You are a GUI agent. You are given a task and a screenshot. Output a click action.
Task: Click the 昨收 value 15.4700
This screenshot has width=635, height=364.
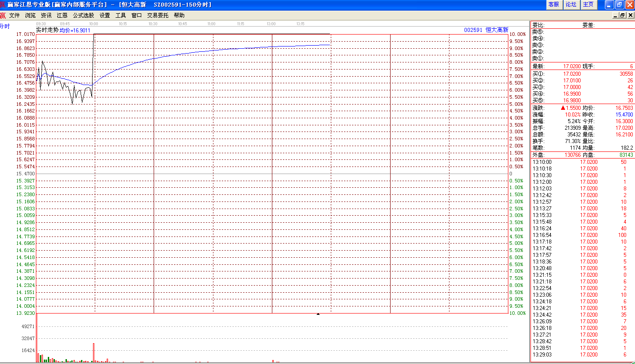tap(624, 115)
